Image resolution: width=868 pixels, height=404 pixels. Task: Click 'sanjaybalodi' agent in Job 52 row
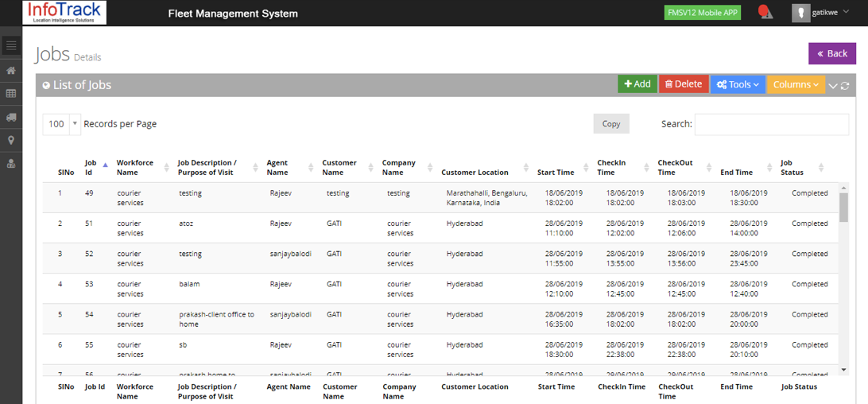point(291,254)
